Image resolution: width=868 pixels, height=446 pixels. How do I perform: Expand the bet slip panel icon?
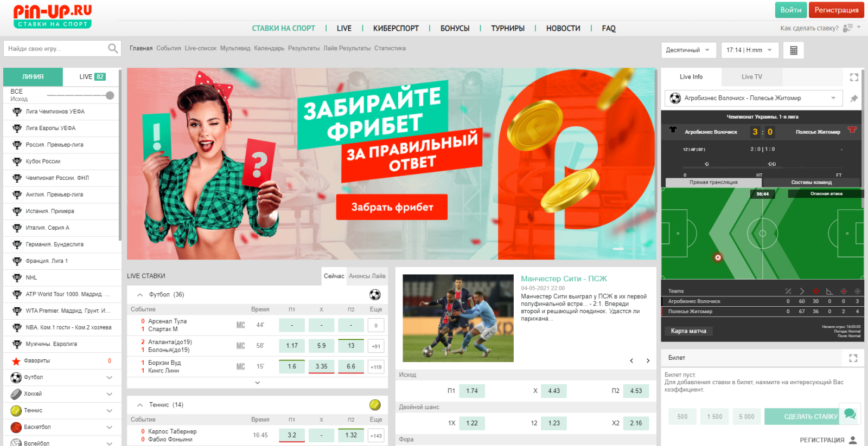coord(853,358)
